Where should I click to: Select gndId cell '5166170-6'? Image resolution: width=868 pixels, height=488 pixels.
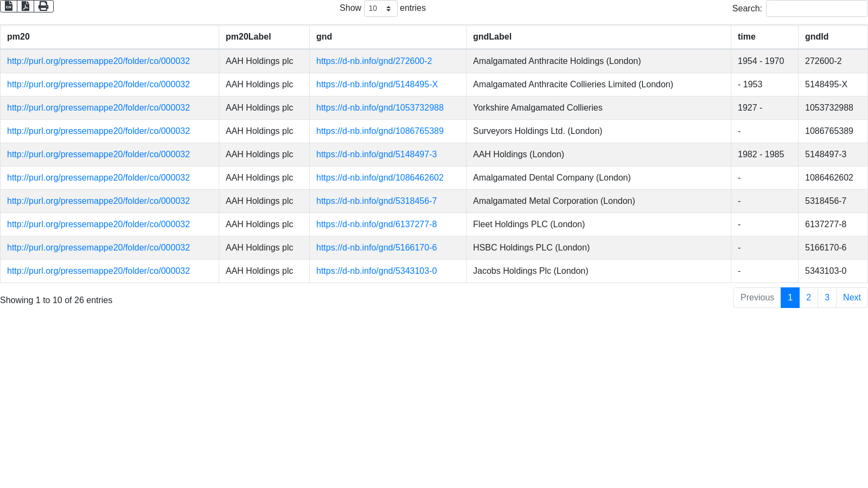click(x=833, y=248)
